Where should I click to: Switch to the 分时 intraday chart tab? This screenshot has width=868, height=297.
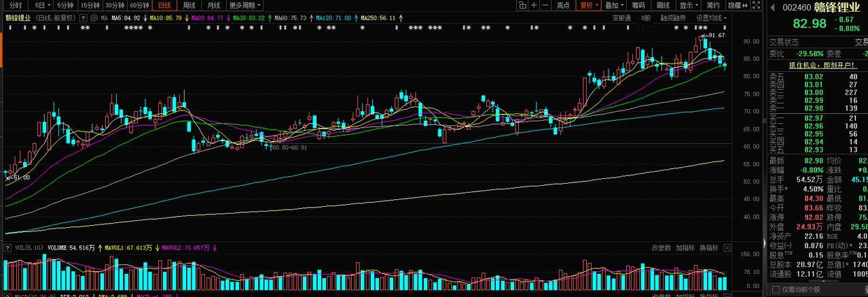(x=15, y=5)
